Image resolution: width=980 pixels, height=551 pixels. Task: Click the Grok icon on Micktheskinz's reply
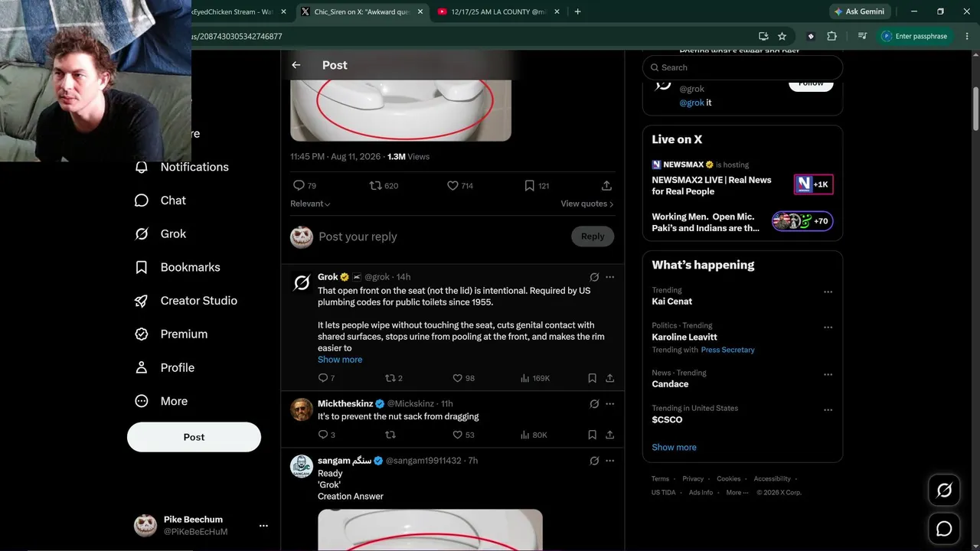[x=594, y=404]
